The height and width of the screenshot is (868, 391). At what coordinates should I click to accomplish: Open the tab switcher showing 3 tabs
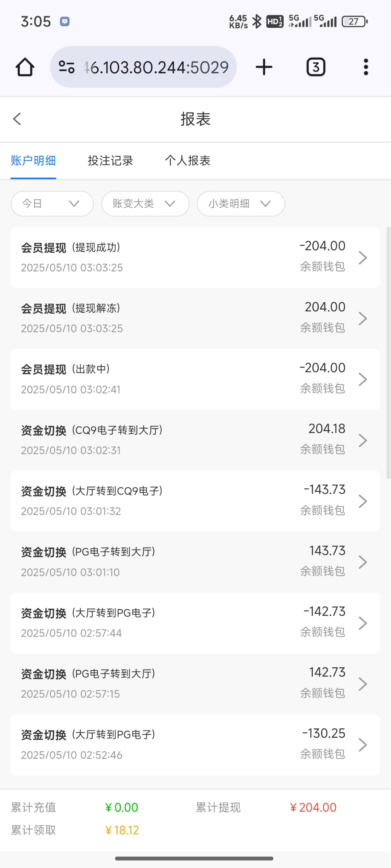(316, 67)
